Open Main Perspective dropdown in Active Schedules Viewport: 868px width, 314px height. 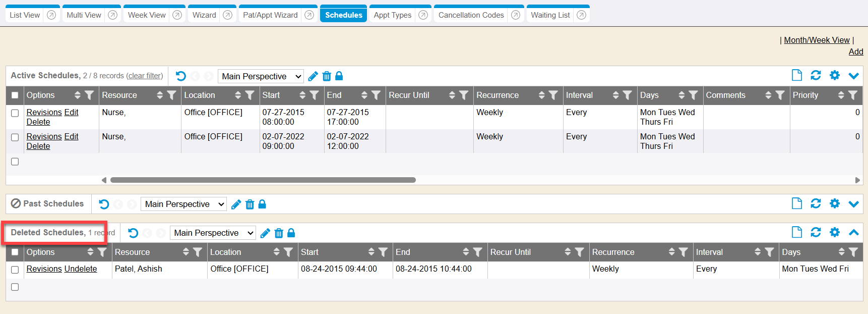[261, 76]
